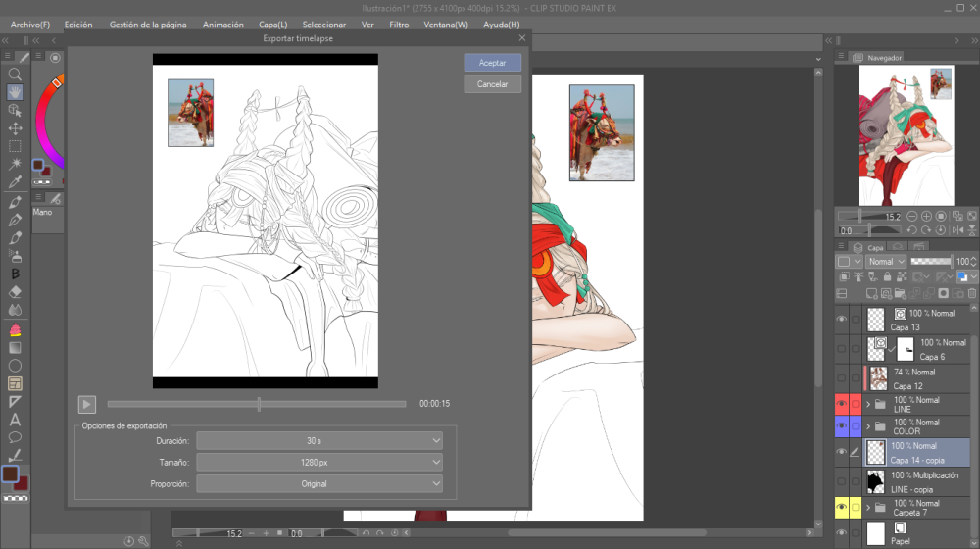This screenshot has width=980, height=549.
Task: Hide the Papel layer
Action: [842, 532]
